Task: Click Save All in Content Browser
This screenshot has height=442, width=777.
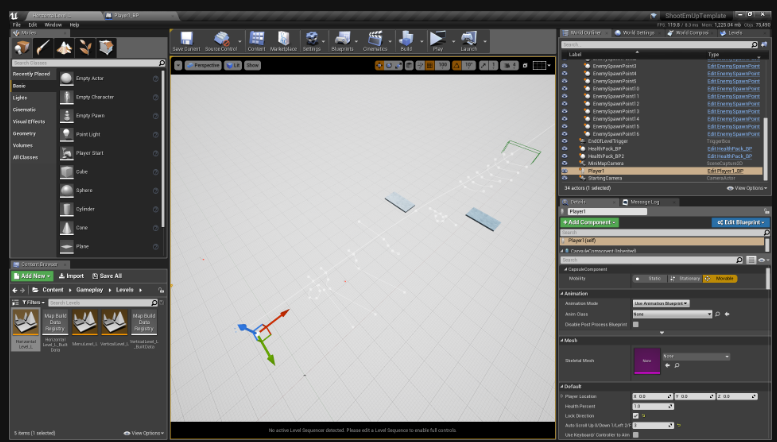Action: (x=107, y=276)
